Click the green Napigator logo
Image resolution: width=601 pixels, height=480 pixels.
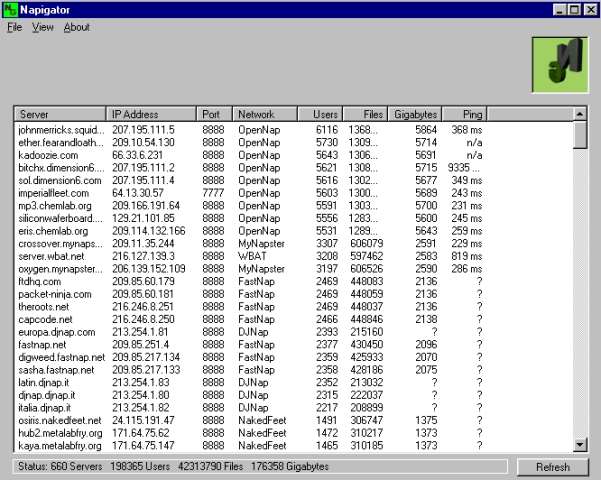560,65
